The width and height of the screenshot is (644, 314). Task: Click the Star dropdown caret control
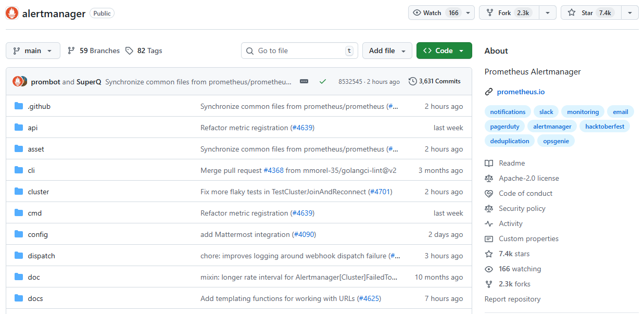click(x=629, y=12)
